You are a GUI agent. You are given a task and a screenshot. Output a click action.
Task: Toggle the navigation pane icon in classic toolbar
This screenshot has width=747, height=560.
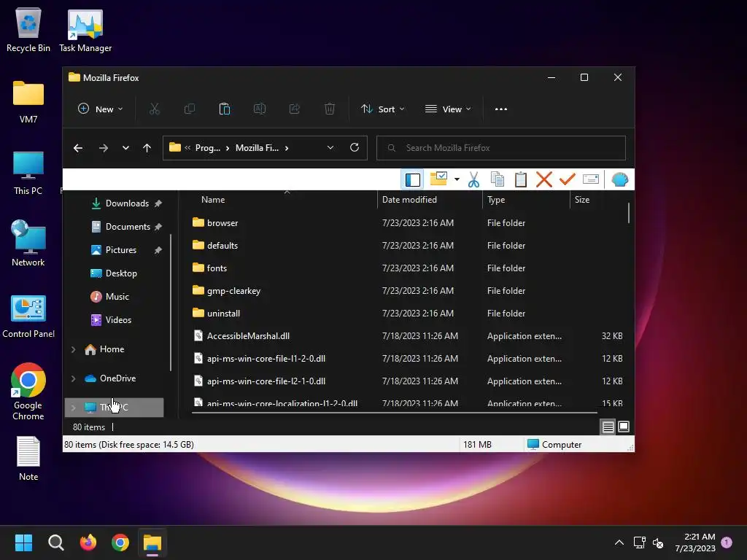pyautogui.click(x=413, y=179)
